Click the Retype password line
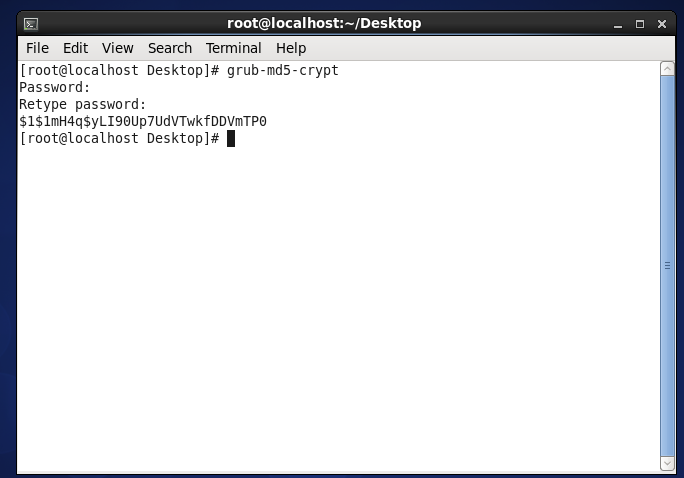Image resolution: width=684 pixels, height=478 pixels. (x=82, y=105)
